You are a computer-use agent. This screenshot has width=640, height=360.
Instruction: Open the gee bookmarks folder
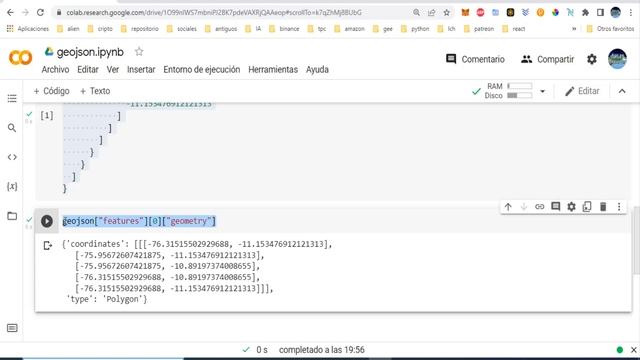pyautogui.click(x=383, y=29)
